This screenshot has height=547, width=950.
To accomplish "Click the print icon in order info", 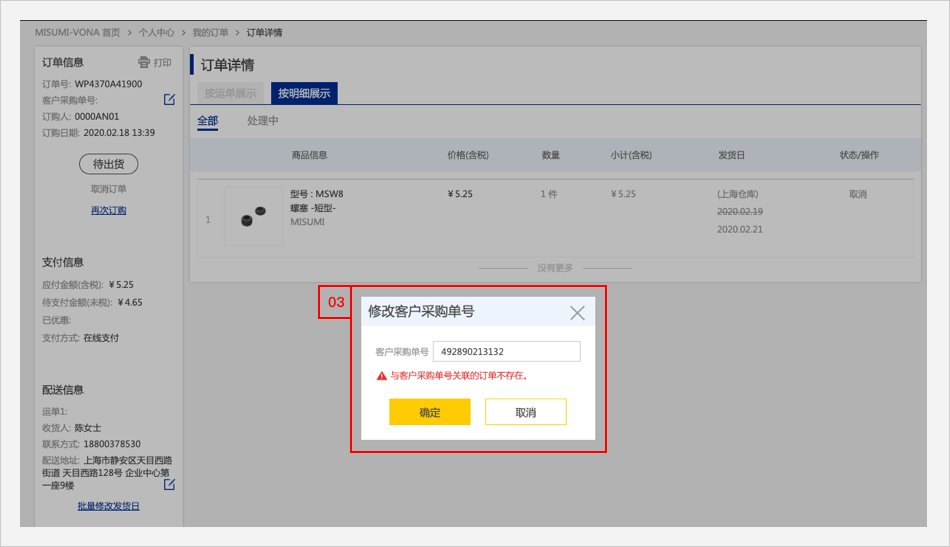I will [144, 62].
